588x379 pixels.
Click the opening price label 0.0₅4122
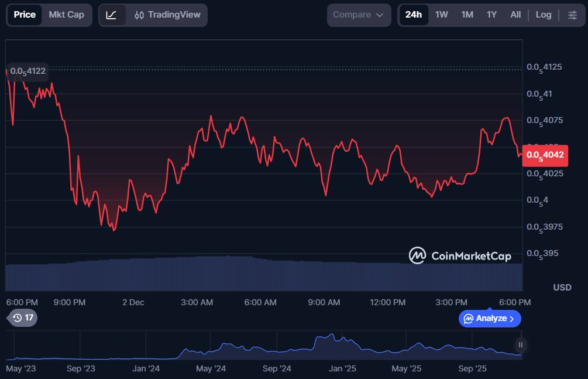tap(27, 71)
